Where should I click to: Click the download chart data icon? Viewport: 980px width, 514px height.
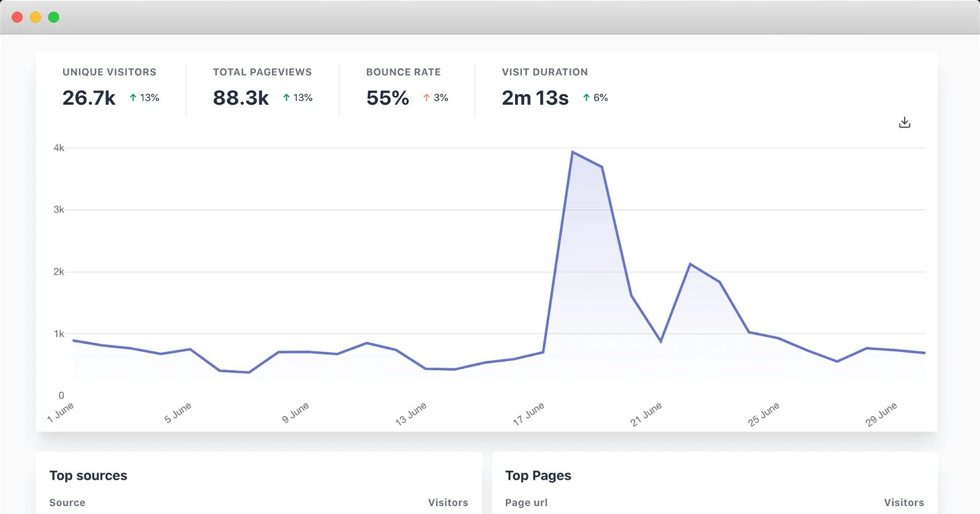(904, 122)
